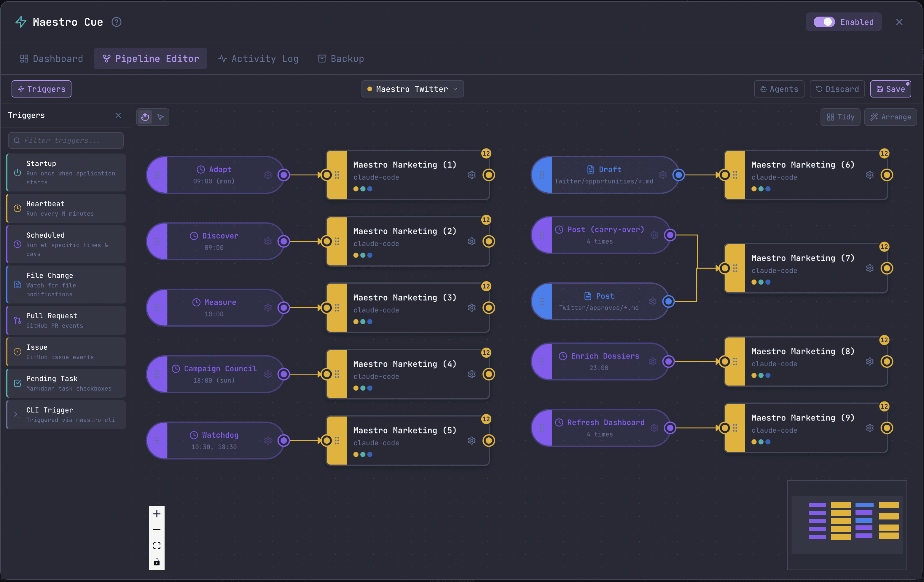Pick the Scheduled trigger type
The width and height of the screenshot is (924, 582).
click(66, 244)
